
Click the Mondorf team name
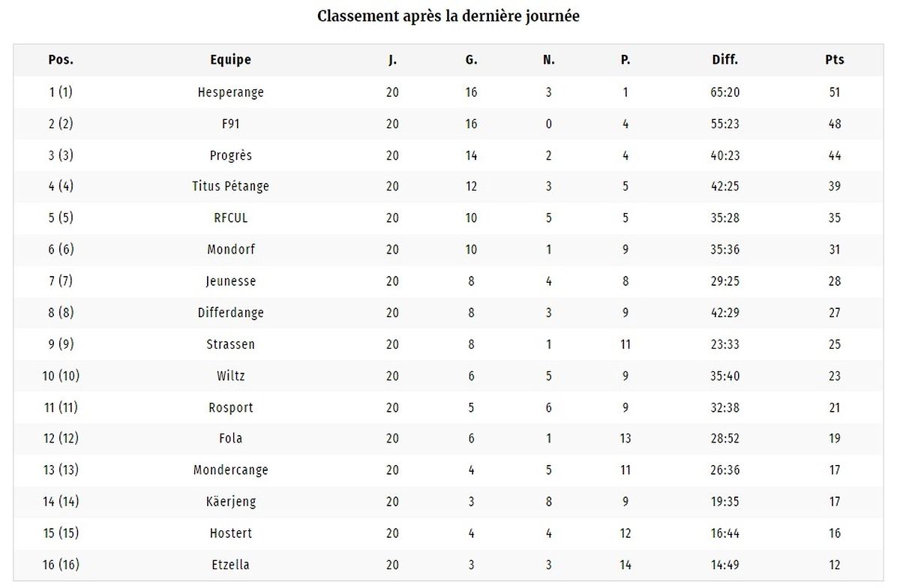click(230, 250)
